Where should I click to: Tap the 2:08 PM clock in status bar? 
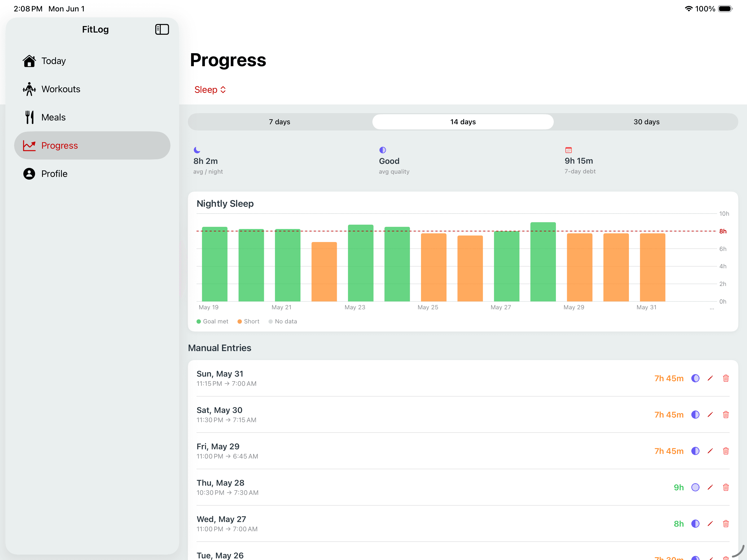click(x=28, y=9)
